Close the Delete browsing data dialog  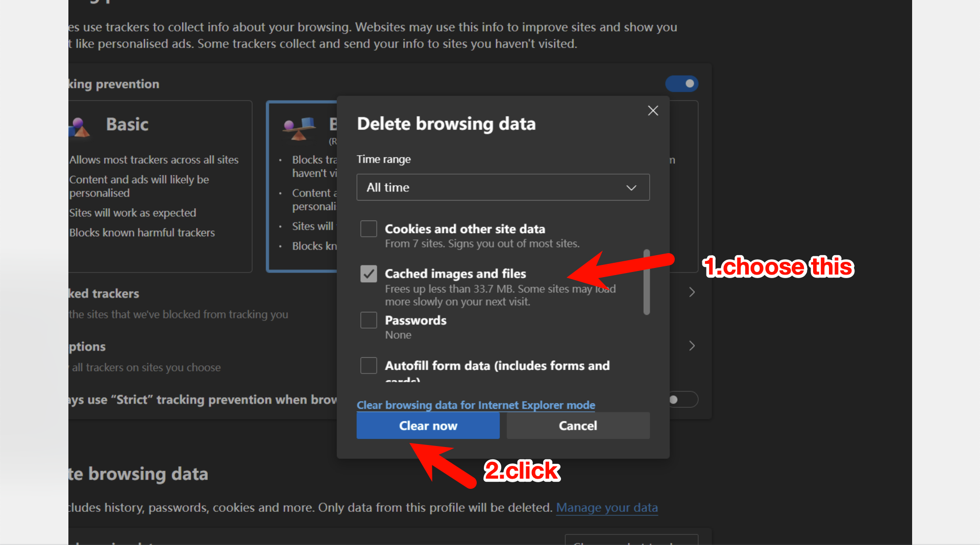pos(652,110)
